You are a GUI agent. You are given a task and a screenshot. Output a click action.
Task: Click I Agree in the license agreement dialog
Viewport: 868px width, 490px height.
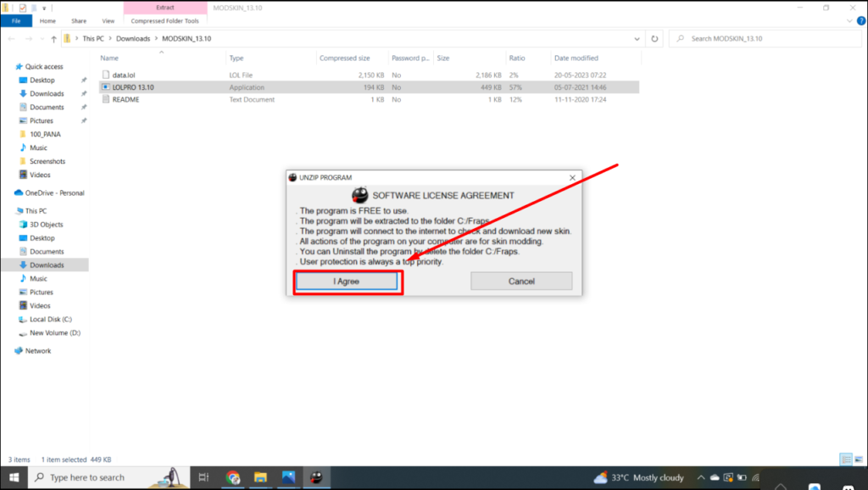tap(347, 280)
